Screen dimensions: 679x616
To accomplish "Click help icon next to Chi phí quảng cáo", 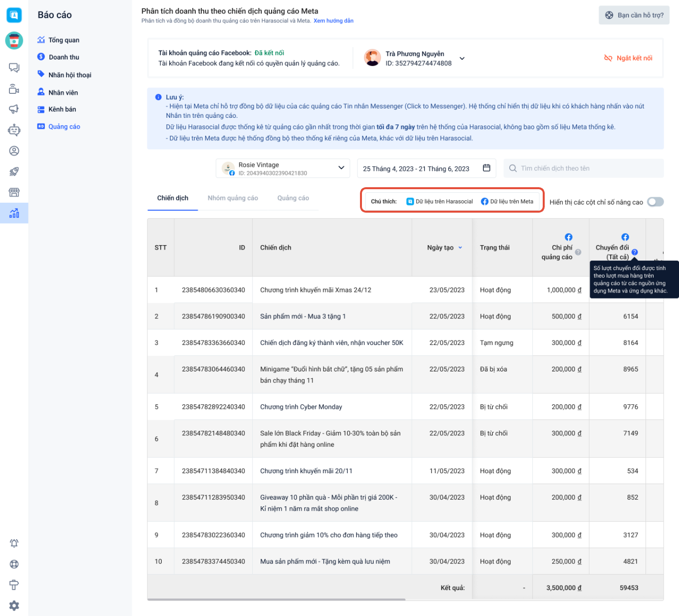I will click(x=578, y=252).
